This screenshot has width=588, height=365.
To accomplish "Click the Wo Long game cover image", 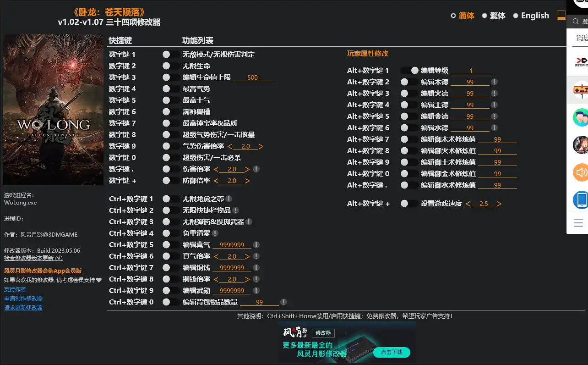I will pos(53,110).
